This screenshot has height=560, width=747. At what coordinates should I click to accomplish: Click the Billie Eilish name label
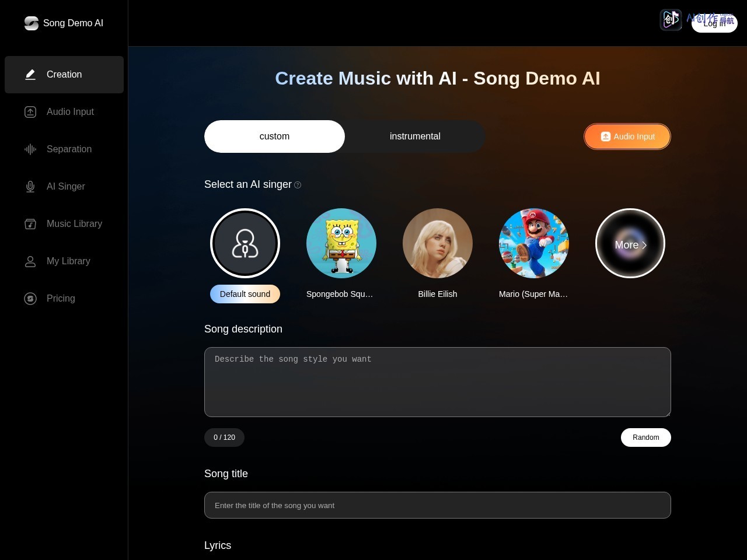coord(438,294)
